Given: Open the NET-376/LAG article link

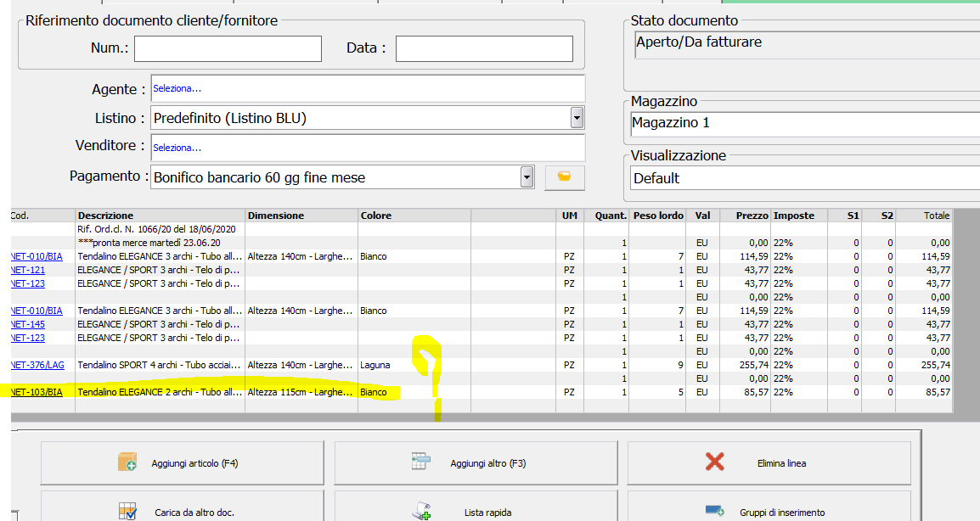Looking at the screenshot, I should point(37,365).
